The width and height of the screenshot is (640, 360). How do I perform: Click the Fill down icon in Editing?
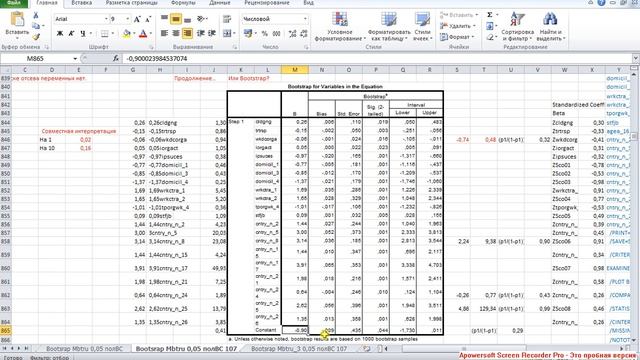(489, 26)
